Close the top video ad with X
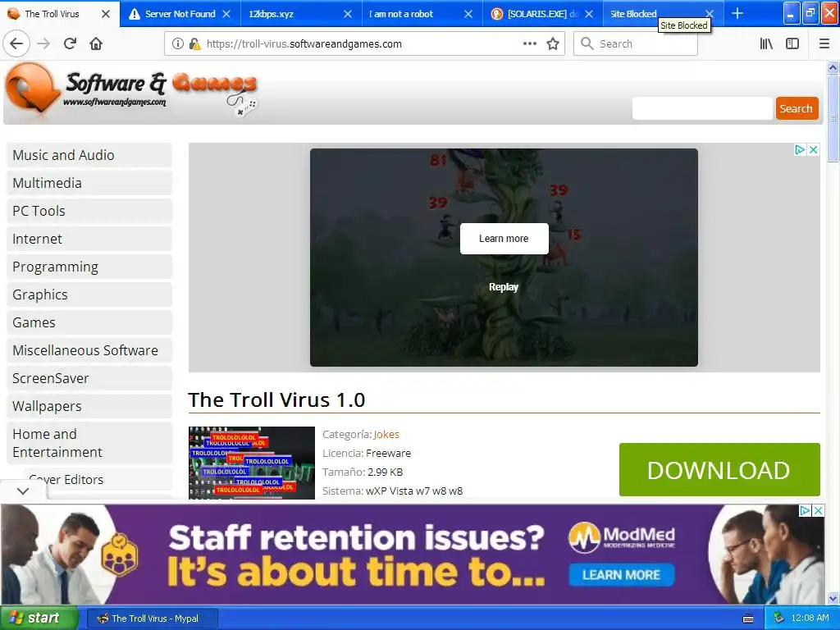This screenshot has width=840, height=630. click(x=813, y=149)
